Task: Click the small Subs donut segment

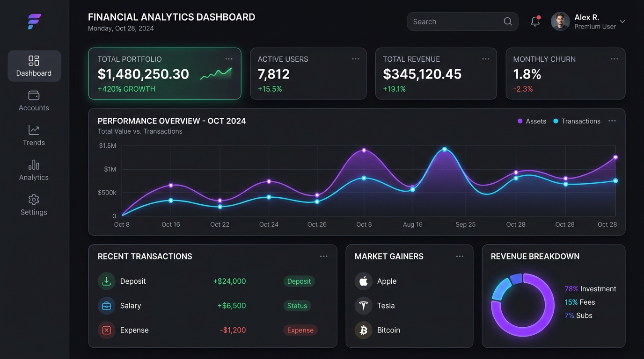Action: (x=516, y=279)
